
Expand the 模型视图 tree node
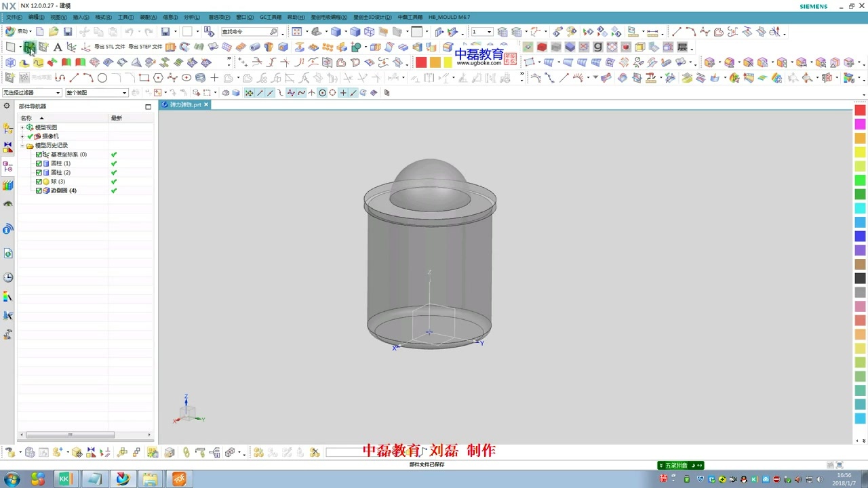pos(22,127)
